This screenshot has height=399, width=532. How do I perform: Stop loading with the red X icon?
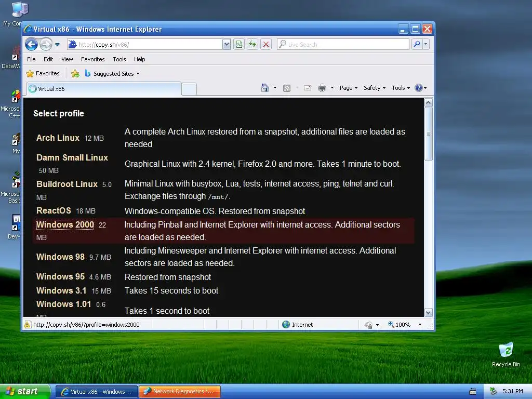(x=266, y=45)
